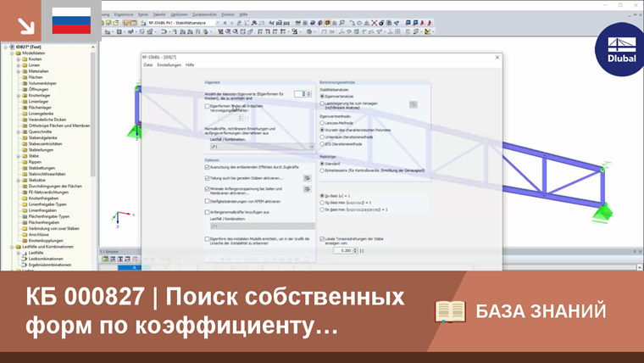Enable Steifigkeitsänderungen von RFEM aktivieren
This screenshot has width=644, height=363.
tap(207, 202)
